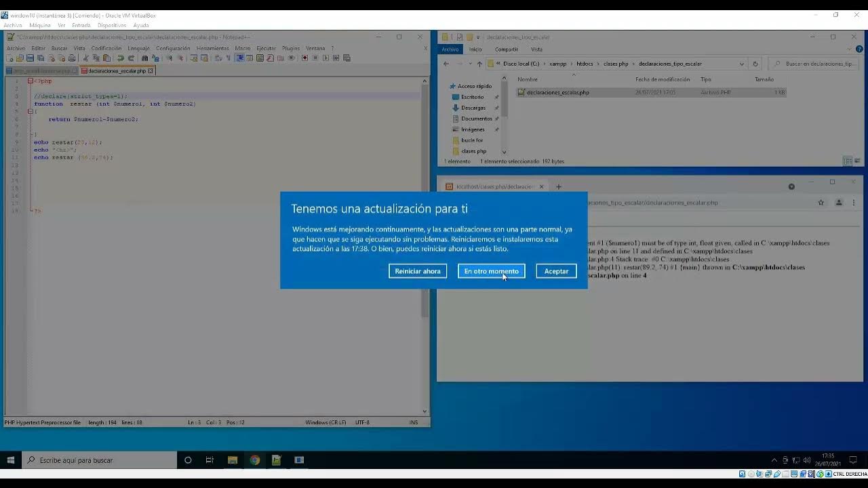Expand the Explorer address bar history dropdown
Image resolution: width=868 pixels, height=488 pixels.
(x=742, y=64)
